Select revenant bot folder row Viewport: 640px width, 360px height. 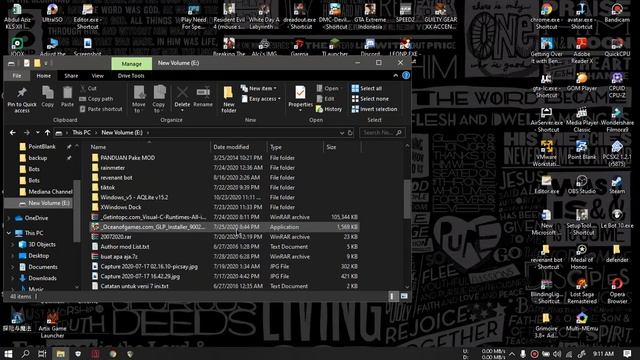pyautogui.click(x=224, y=178)
